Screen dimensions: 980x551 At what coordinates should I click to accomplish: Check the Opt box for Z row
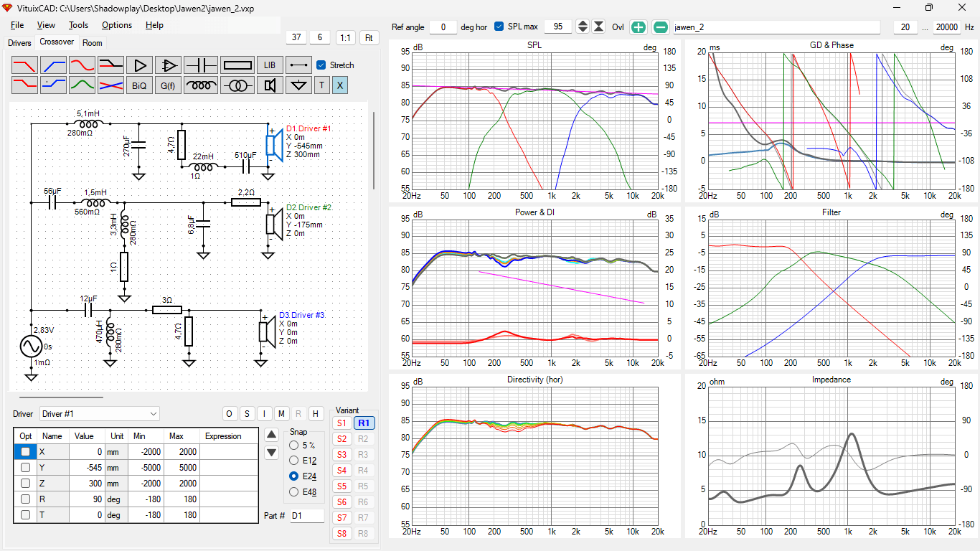pyautogui.click(x=26, y=484)
